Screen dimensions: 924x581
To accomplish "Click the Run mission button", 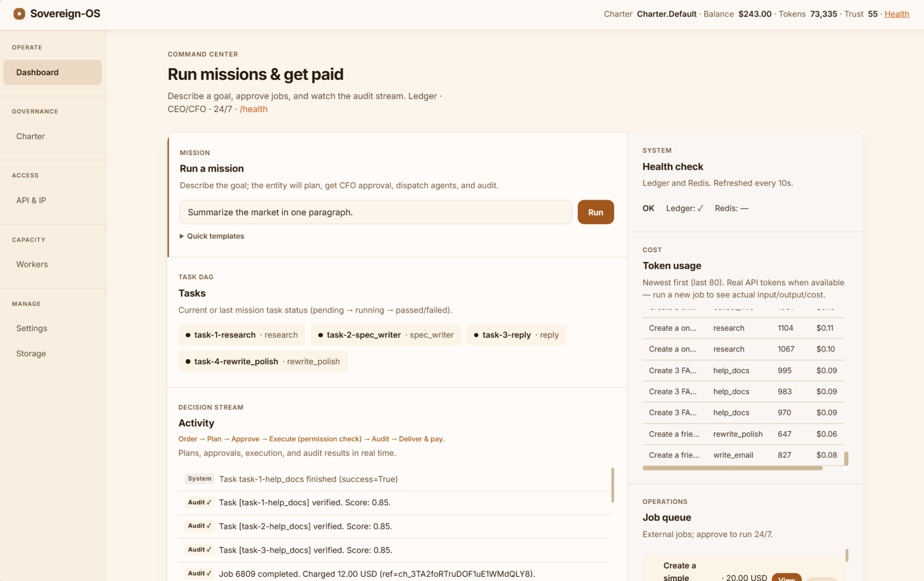I will pos(595,212).
